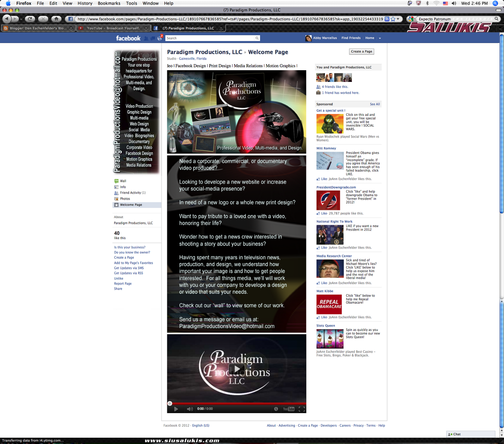Screen dimensions: 504x444
Task: Select the Welcome Page section
Action: tap(137, 205)
